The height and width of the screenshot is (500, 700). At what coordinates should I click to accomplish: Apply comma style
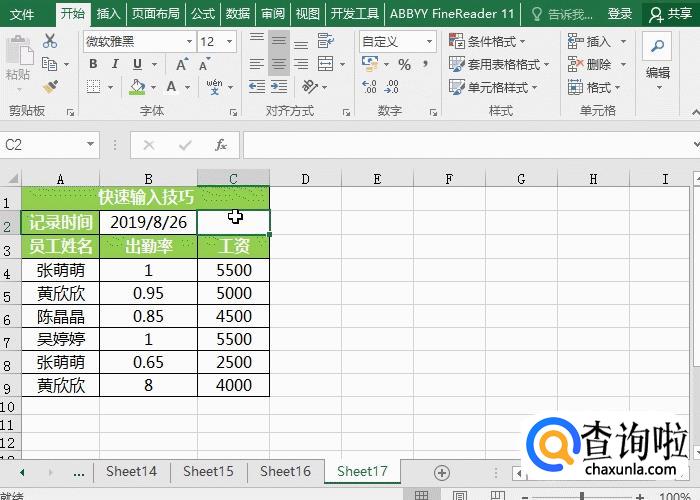(x=425, y=64)
